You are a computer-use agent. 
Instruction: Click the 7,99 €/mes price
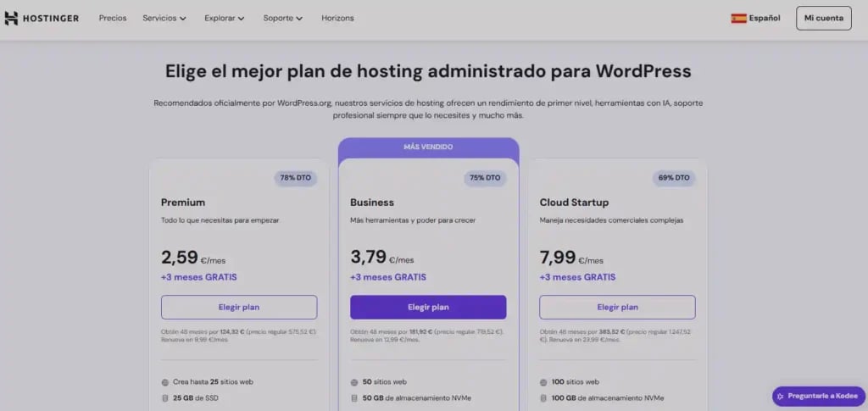571,258
